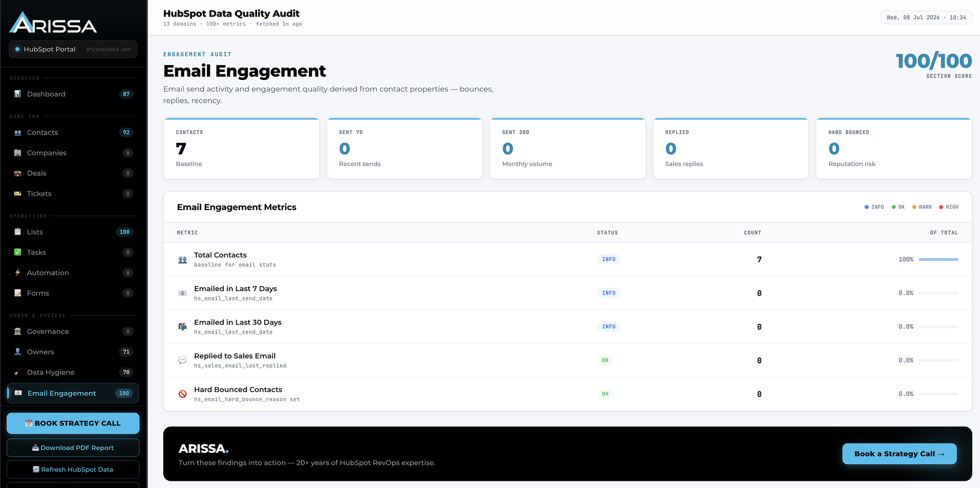Click hs_sales_email_last_replied property text

point(240,366)
